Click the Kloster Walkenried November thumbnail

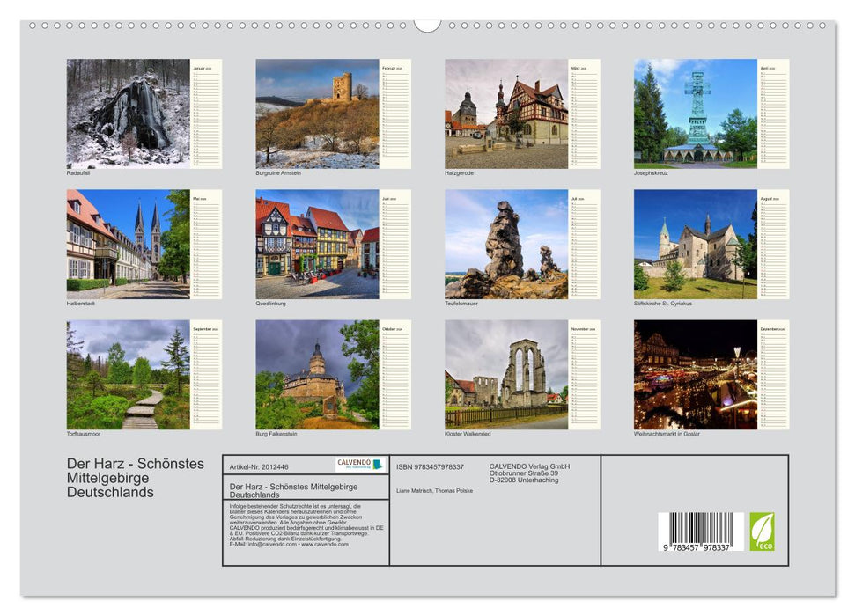tap(505, 374)
